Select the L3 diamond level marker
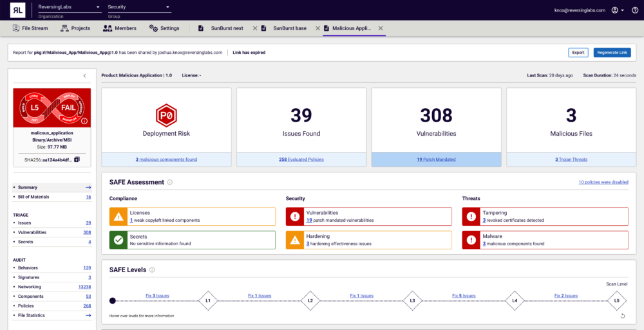Image resolution: width=644 pixels, height=330 pixels. click(x=412, y=300)
